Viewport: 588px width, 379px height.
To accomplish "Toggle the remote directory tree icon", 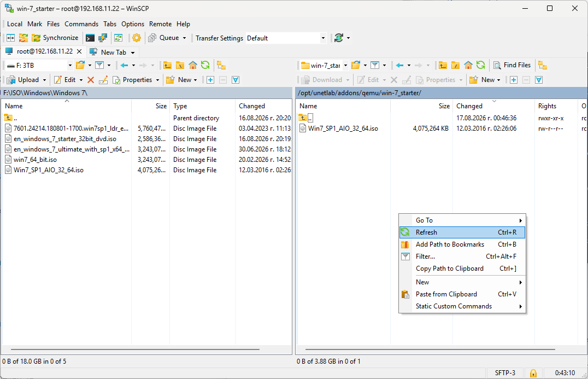I will tap(543, 66).
